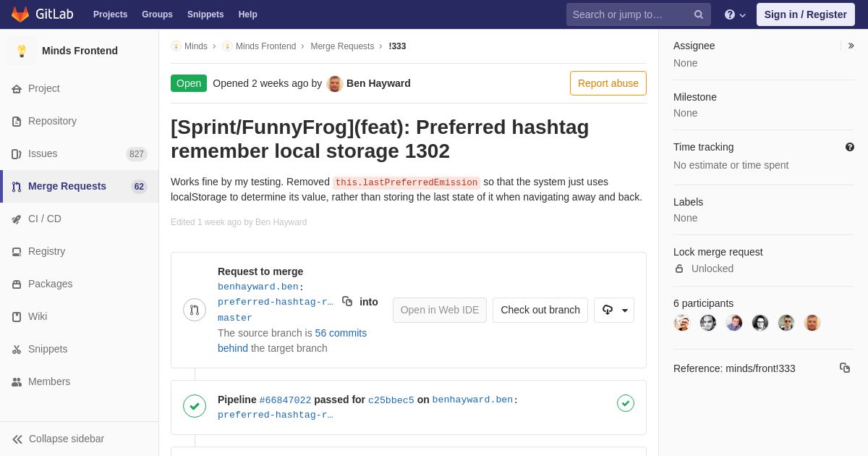Click the Repository document icon
This screenshot has width=868, height=456.
coord(17,122)
